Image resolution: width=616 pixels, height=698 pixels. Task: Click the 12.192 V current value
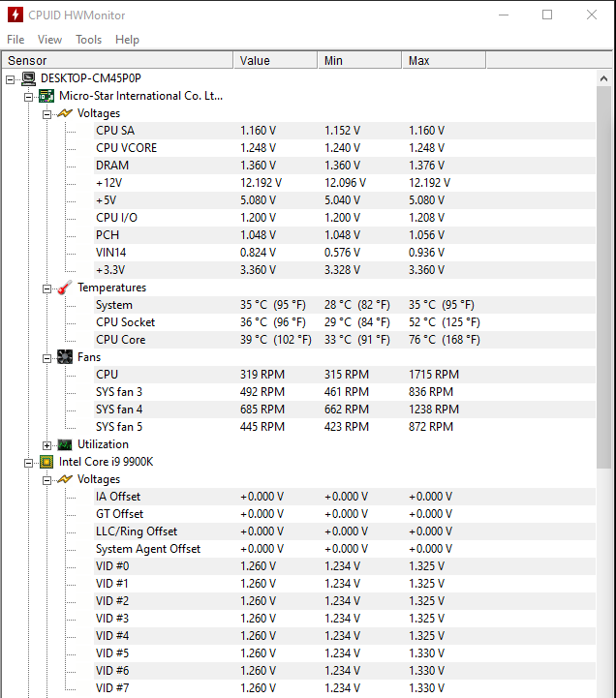(261, 183)
